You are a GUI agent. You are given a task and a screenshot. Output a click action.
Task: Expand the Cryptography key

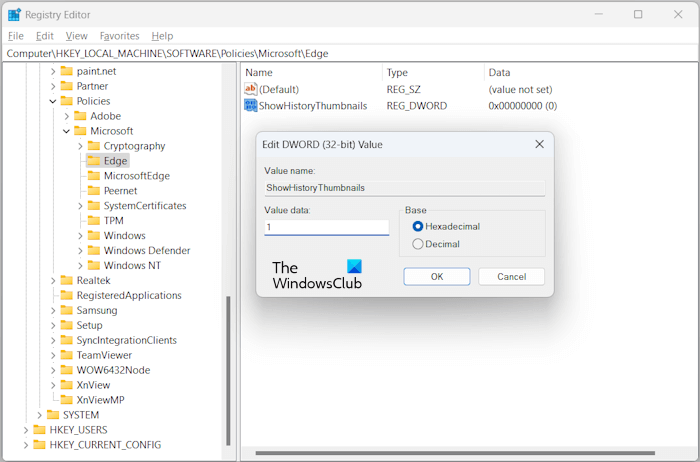[x=80, y=146]
